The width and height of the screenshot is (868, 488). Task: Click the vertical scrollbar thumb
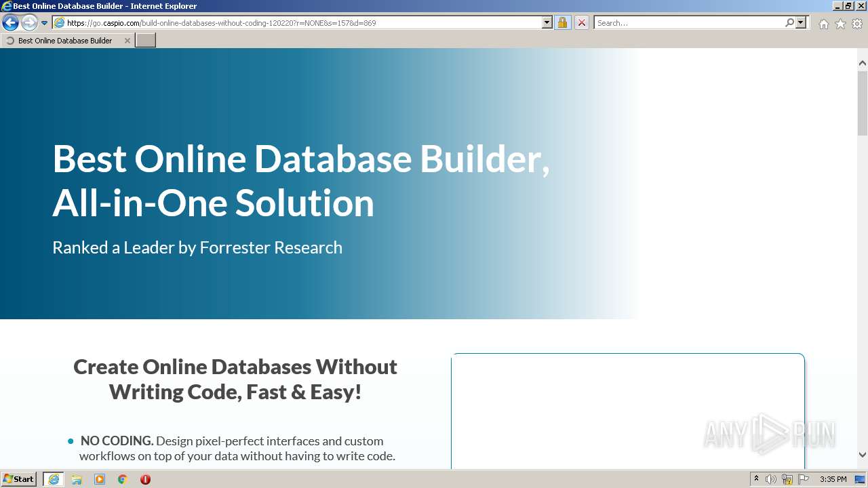(x=863, y=103)
